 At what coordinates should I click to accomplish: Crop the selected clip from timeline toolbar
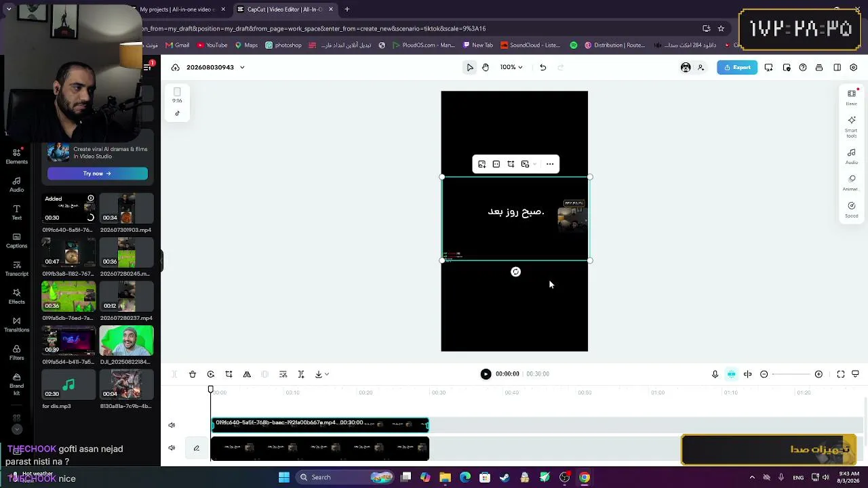229,374
